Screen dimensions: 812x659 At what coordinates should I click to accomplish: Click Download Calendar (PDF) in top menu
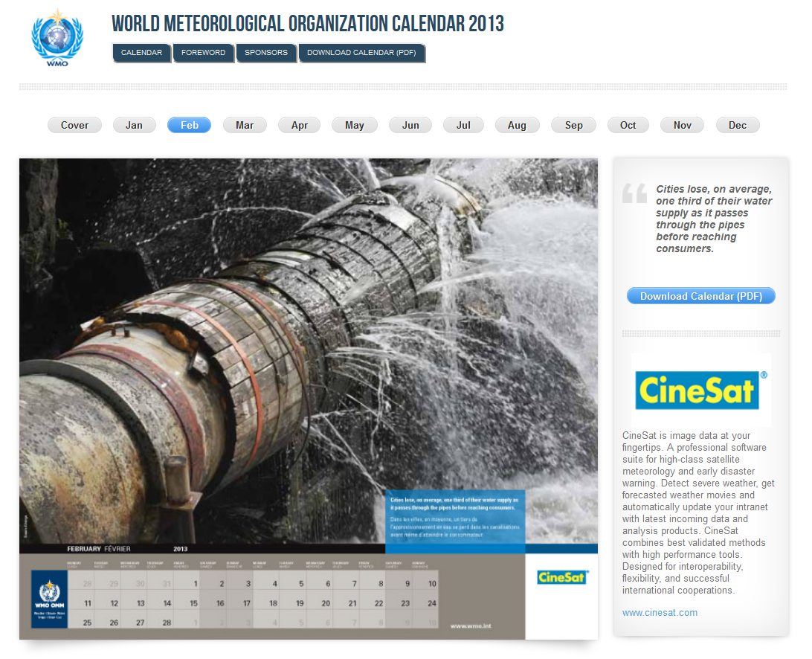[362, 53]
